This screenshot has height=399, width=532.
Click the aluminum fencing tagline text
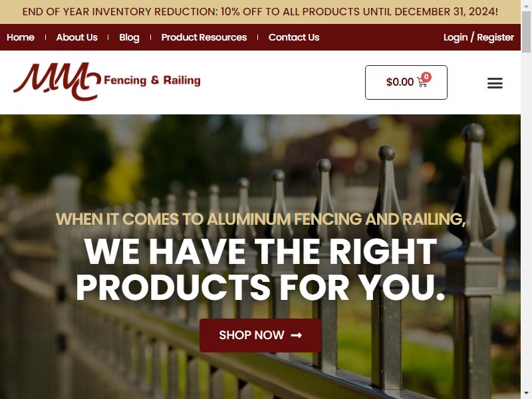pos(261,219)
